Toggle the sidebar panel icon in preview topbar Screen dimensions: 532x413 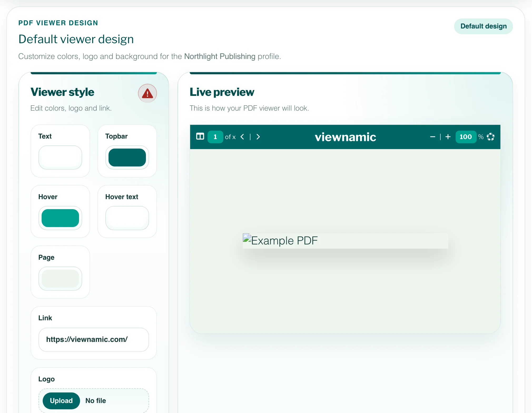[x=200, y=136]
